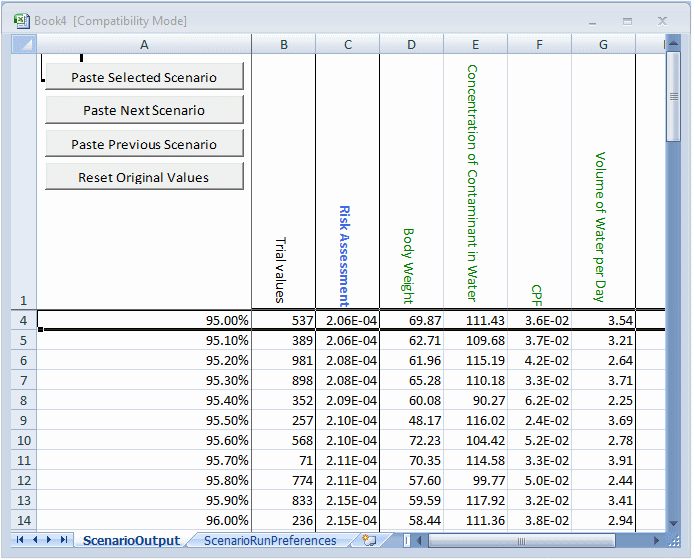Go to last sheet tab arrow
The image size is (692, 559).
pos(64,540)
